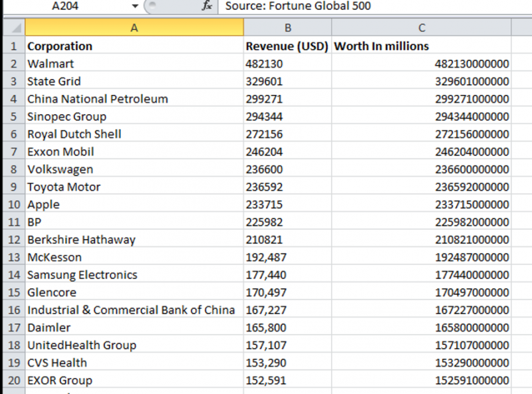
Task: Click the Corporation header cell
Action: coord(134,46)
